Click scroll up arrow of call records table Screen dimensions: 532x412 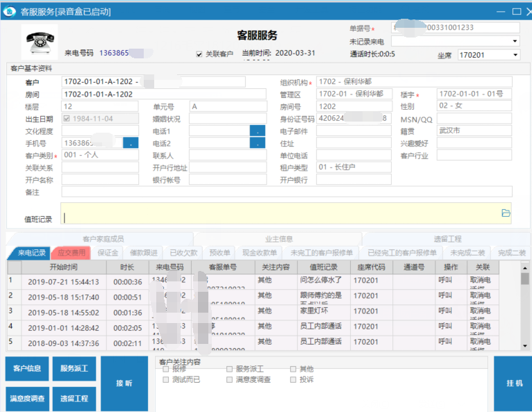click(525, 267)
